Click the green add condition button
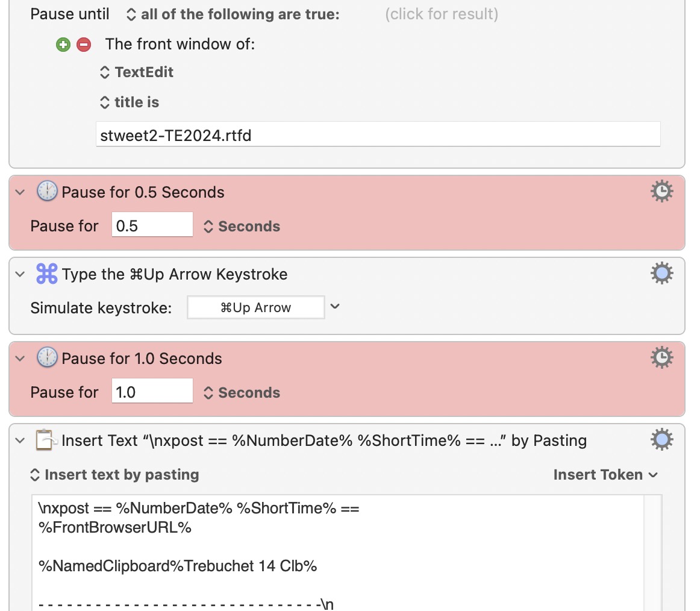The width and height of the screenshot is (700, 611). [63, 45]
